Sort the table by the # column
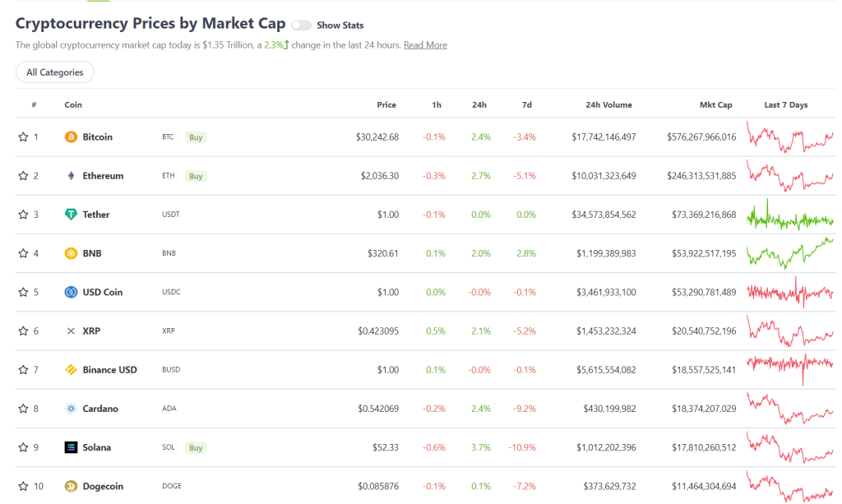 [x=34, y=104]
